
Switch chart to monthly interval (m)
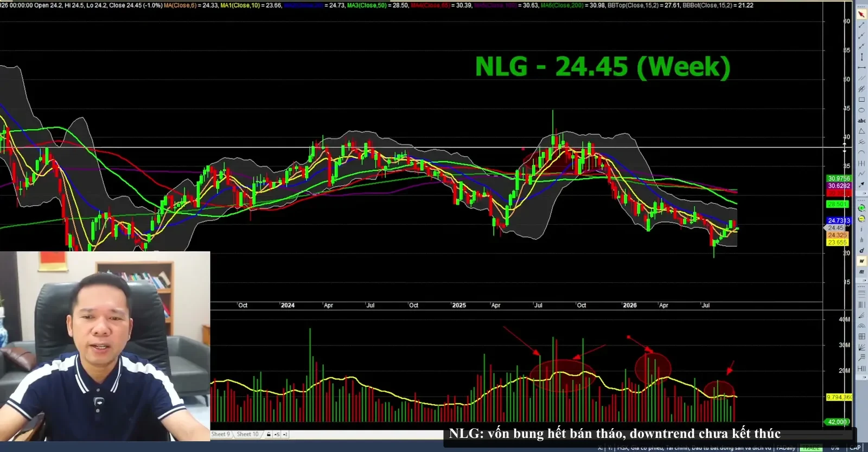[861, 272]
